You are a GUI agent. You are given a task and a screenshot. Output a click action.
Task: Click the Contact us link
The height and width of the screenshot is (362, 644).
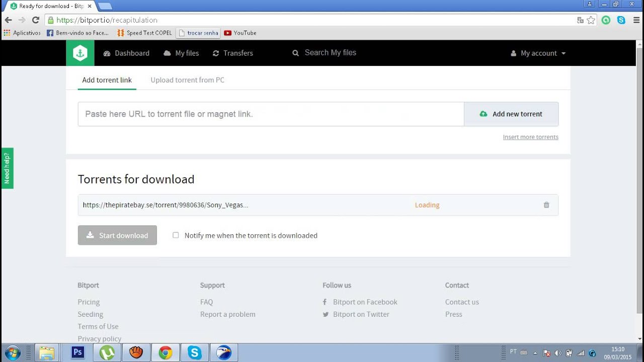pyautogui.click(x=462, y=302)
